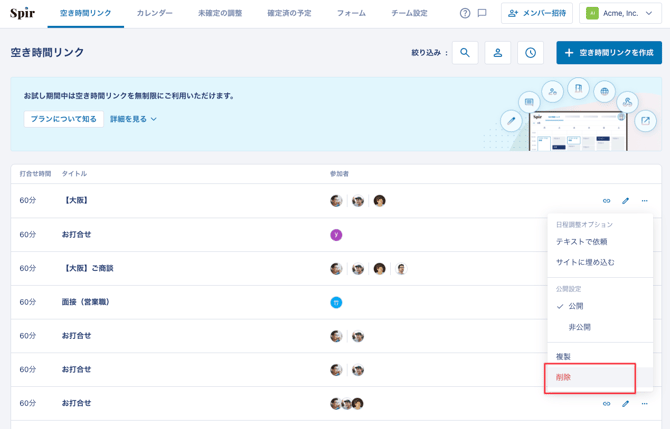
Task: Select テキストで依頼 menu option
Action: click(582, 242)
